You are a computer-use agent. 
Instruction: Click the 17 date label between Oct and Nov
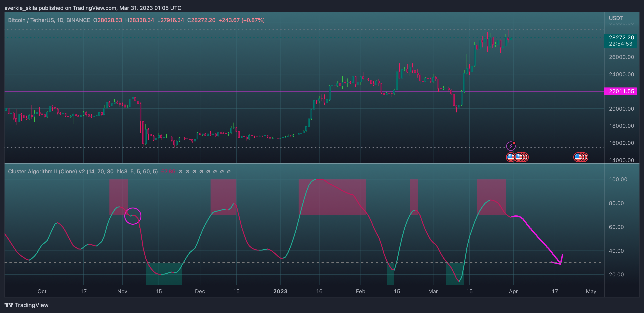click(x=84, y=291)
